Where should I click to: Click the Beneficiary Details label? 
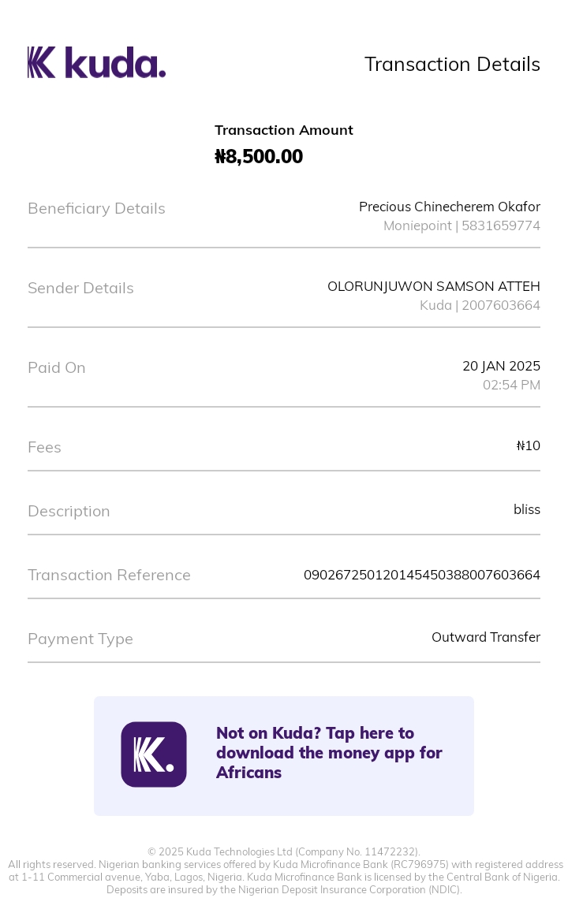[96, 208]
